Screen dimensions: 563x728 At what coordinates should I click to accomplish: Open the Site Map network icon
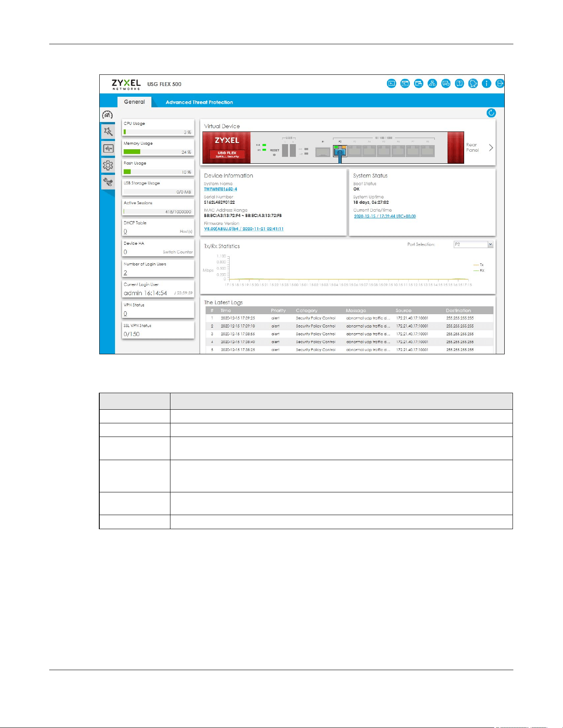click(432, 84)
